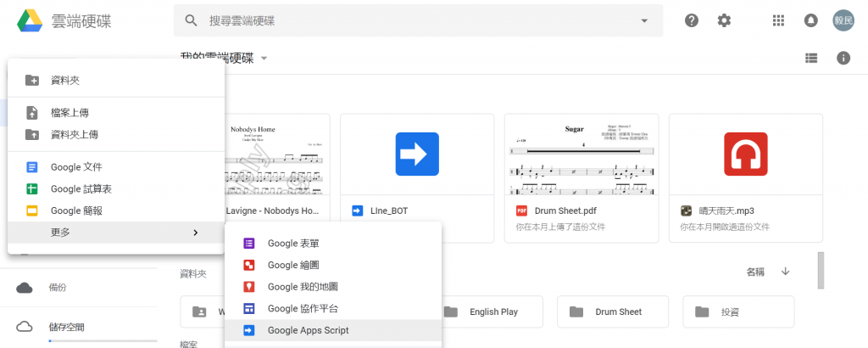Open the search options dropdown arrow
The image size is (868, 348).
[x=644, y=21]
